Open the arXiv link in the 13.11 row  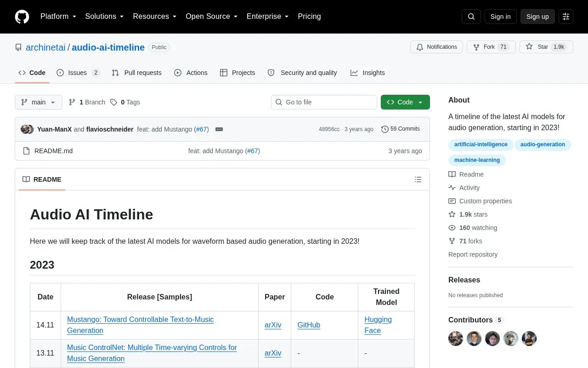point(273,353)
